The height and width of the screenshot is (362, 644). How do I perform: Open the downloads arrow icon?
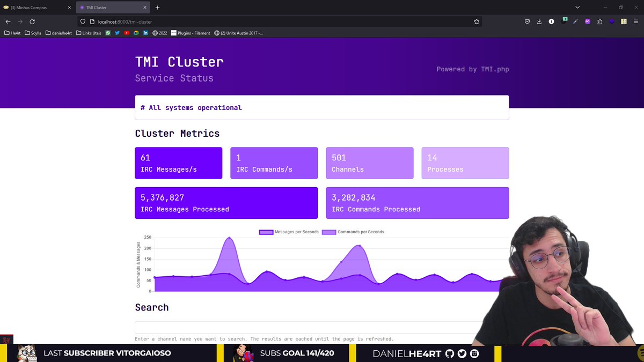pyautogui.click(x=539, y=21)
